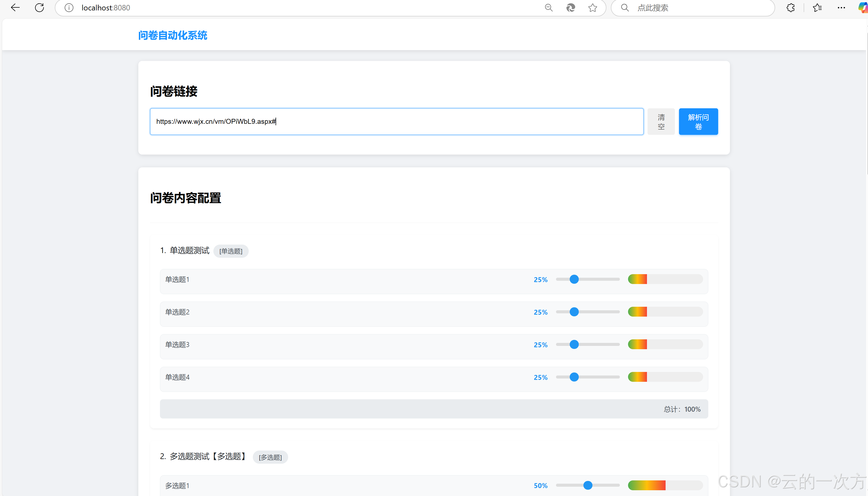Reload the page with refresh icon
The image size is (868, 496).
click(39, 7)
